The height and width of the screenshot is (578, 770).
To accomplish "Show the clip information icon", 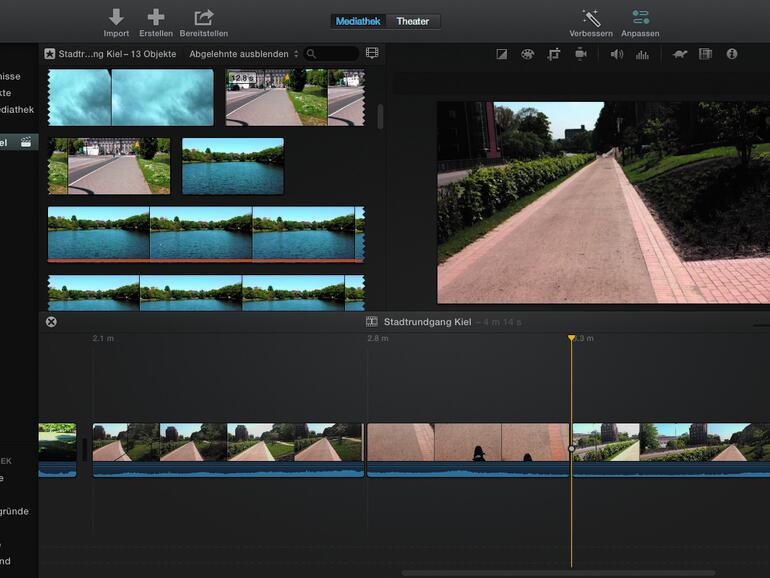I will tap(731, 54).
